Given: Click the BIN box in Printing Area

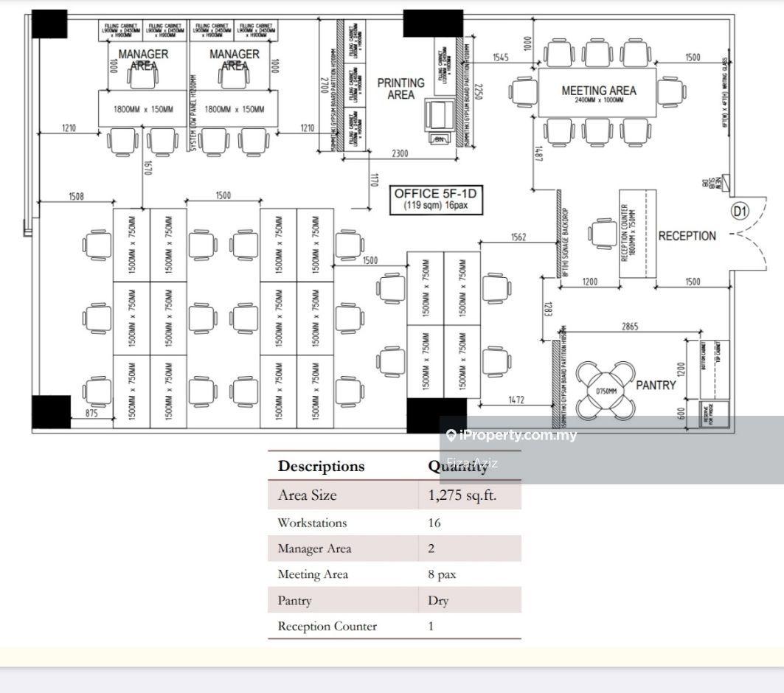Looking at the screenshot, I should click(x=440, y=139).
